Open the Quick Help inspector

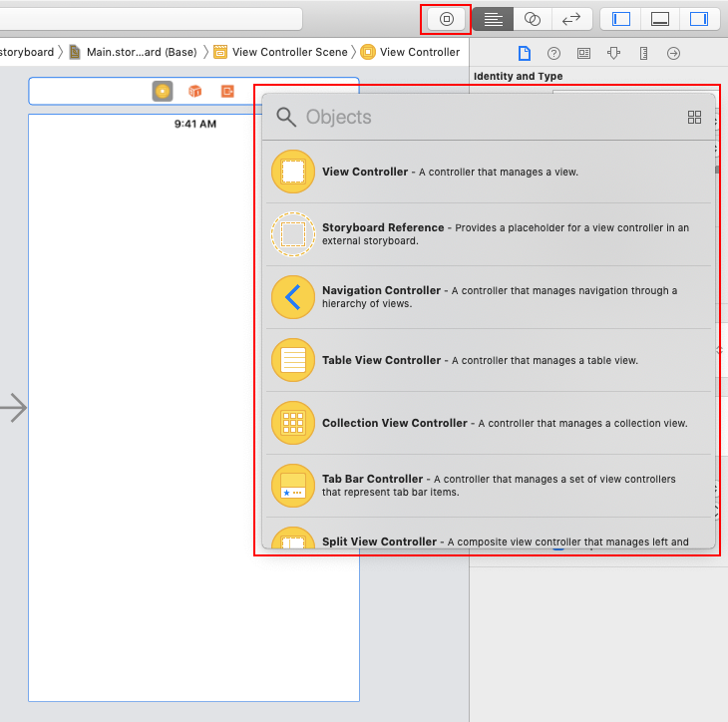(x=554, y=53)
